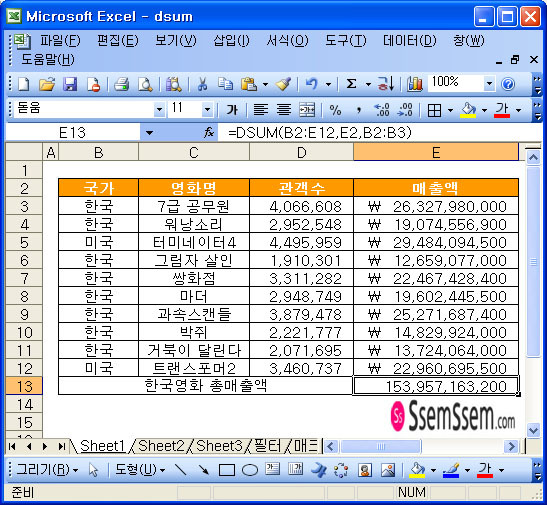Switch to the Sheet2 tab
The width and height of the screenshot is (547, 505).
pos(161,446)
